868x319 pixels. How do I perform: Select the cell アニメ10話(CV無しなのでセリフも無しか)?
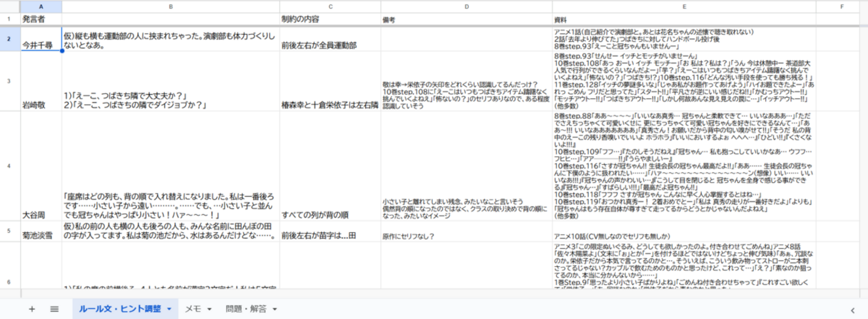click(x=685, y=232)
